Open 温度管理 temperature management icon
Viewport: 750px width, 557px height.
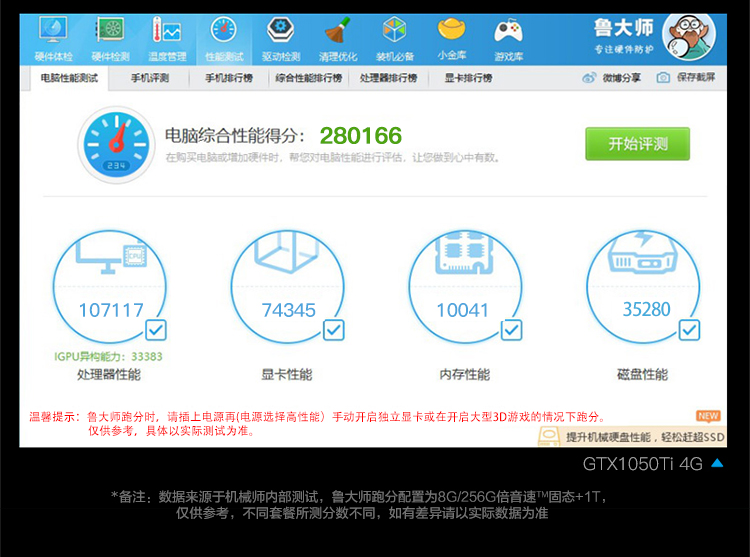click(166, 30)
